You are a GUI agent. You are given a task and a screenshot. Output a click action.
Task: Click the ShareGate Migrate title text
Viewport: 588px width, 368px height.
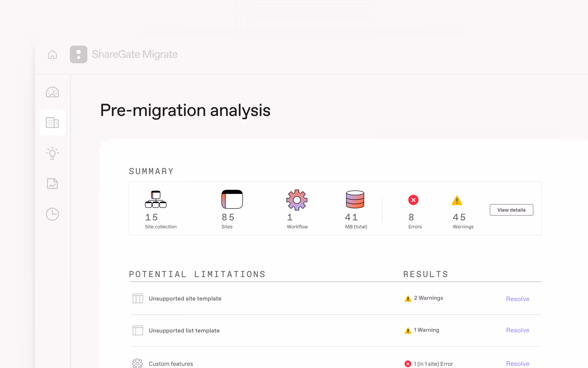pos(135,54)
